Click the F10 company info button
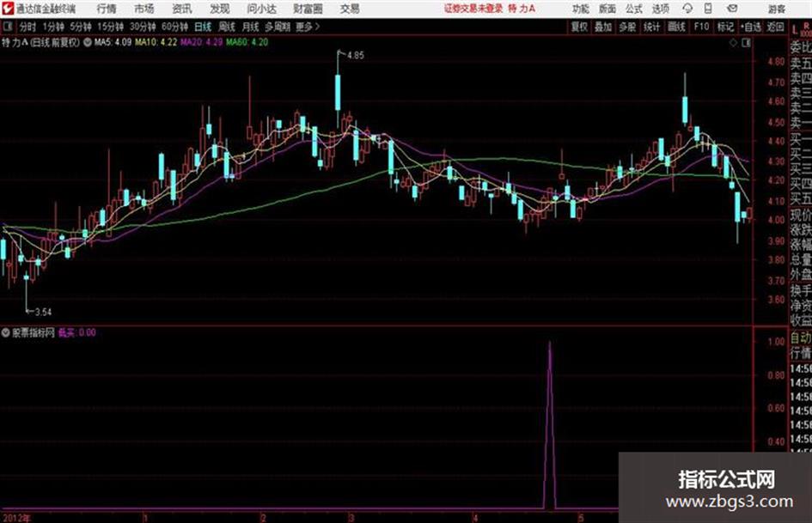This screenshot has height=523, width=812. pos(701,27)
